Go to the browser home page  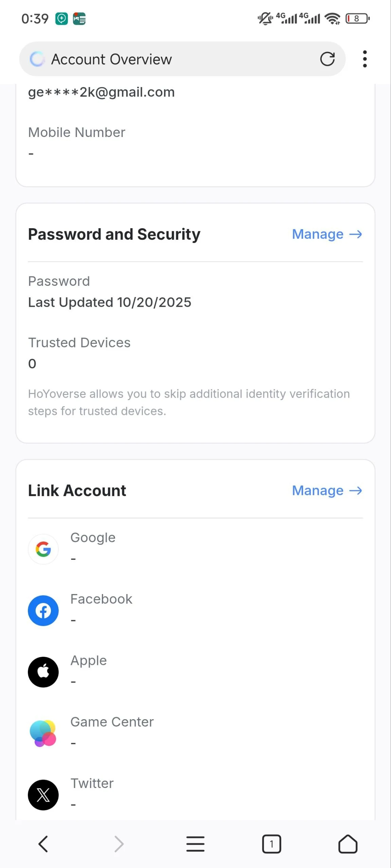[x=348, y=844]
